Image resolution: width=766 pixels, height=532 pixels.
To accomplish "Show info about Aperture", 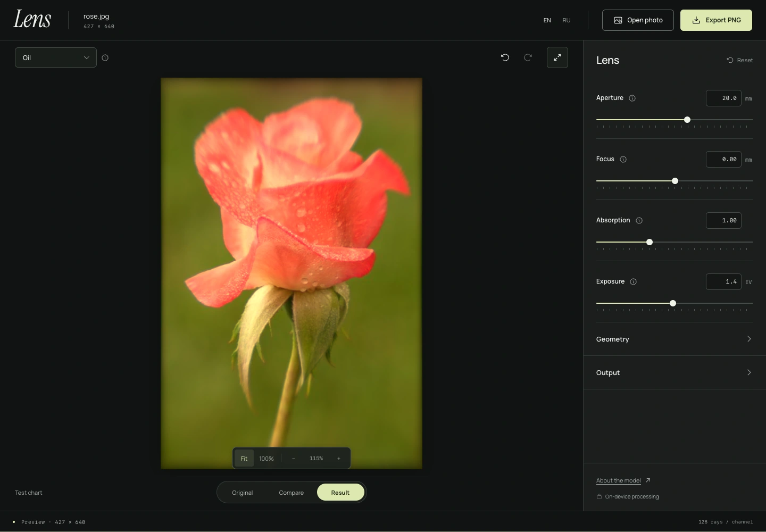I will 632,98.
